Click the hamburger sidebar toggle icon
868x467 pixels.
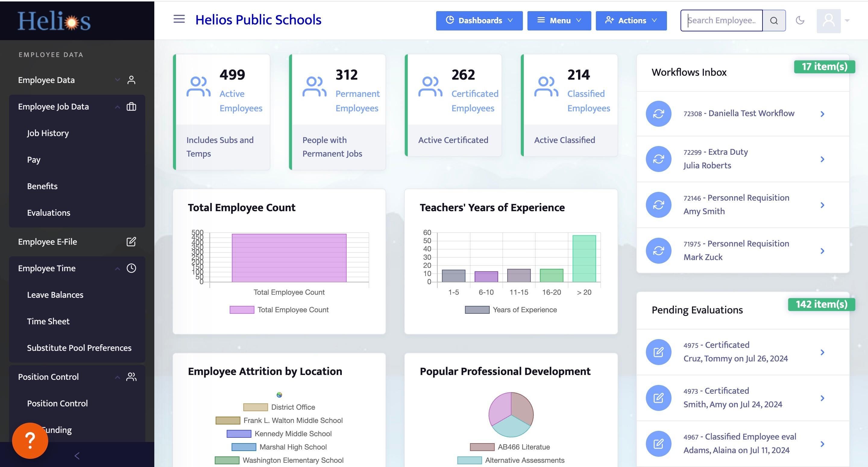point(179,19)
